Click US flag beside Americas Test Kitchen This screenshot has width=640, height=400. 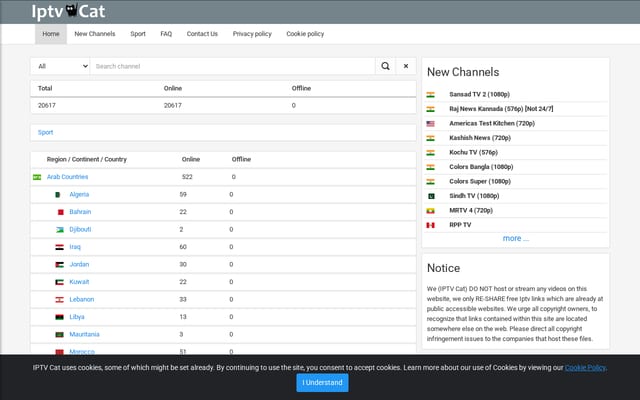pyautogui.click(x=431, y=124)
